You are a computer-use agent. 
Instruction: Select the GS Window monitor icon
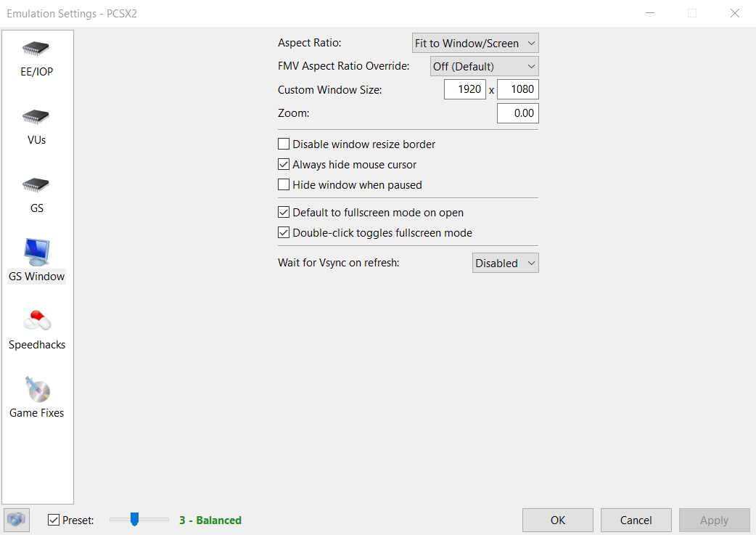(x=37, y=252)
